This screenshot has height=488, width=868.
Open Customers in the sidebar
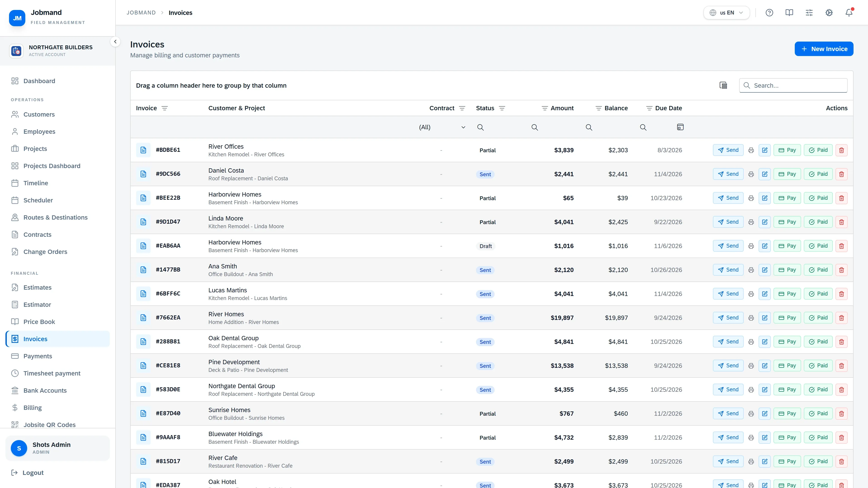58,115
